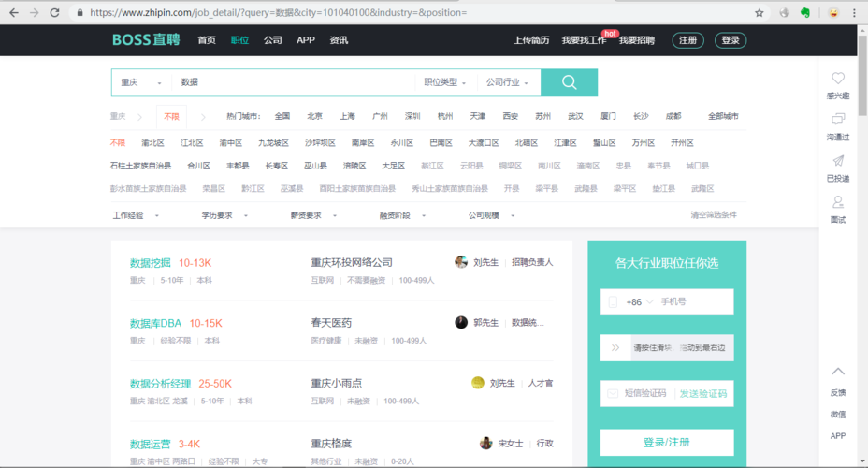Select 北京 from hot cities
This screenshot has width=868, height=468.
314,116
